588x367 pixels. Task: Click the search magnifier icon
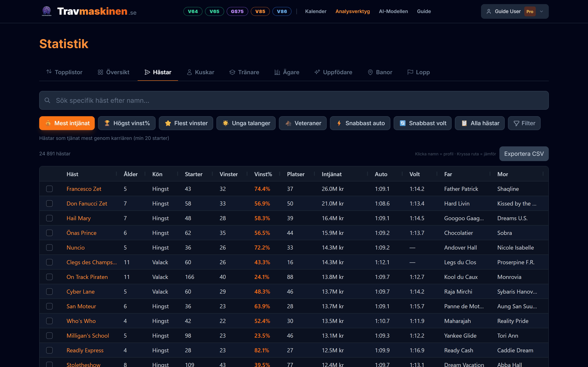[47, 100]
